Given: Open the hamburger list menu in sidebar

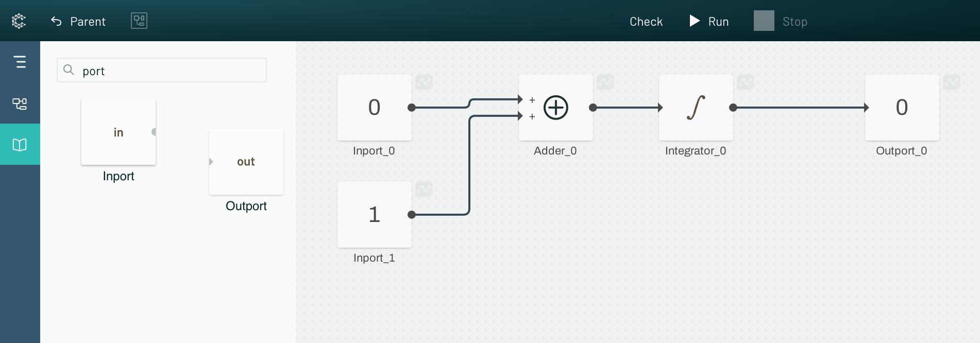Looking at the screenshot, I should click(20, 62).
